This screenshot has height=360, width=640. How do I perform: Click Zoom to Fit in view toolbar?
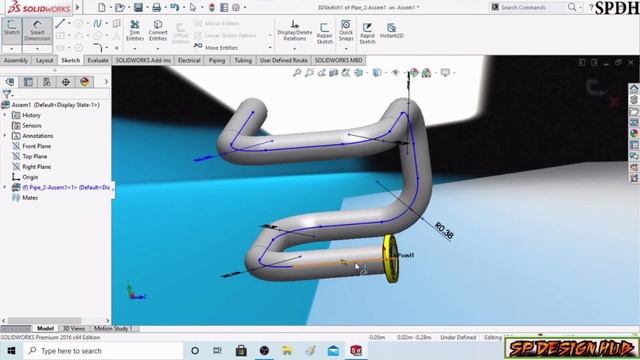pyautogui.click(x=297, y=73)
